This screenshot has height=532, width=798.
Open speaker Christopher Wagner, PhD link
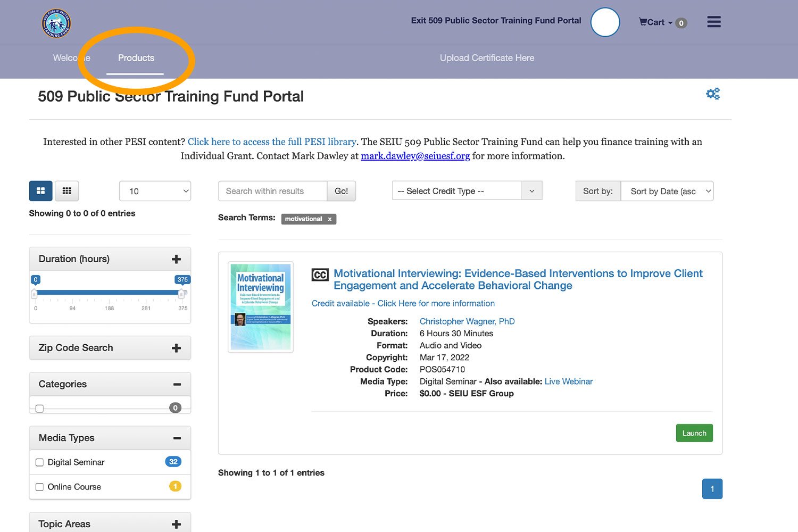[467, 321]
